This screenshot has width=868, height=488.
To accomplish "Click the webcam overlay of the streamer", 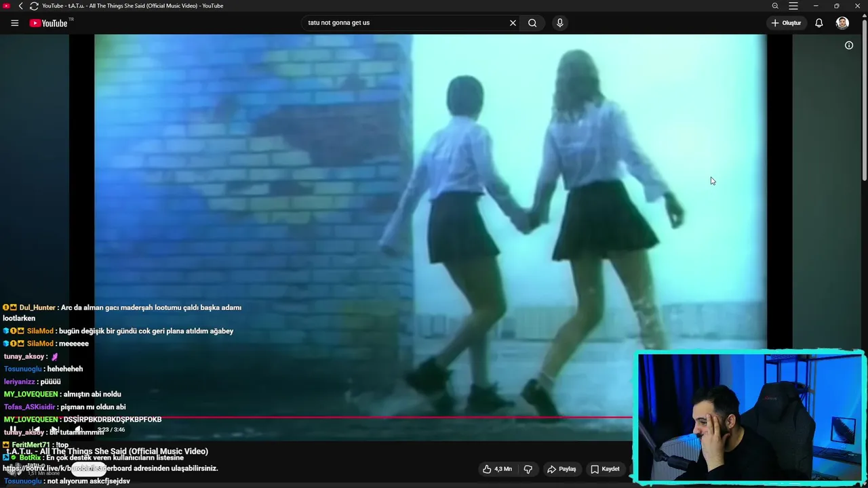I will click(749, 418).
